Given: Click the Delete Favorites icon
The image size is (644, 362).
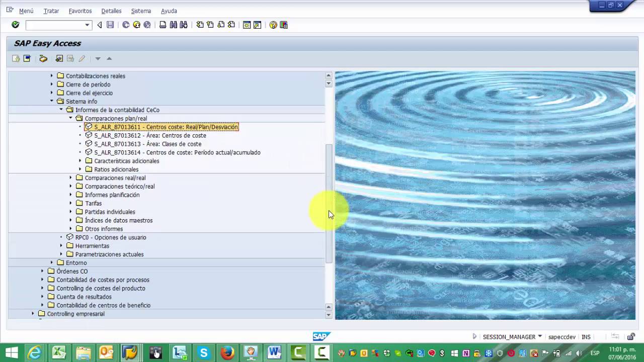Looking at the screenshot, I should 70,59.
